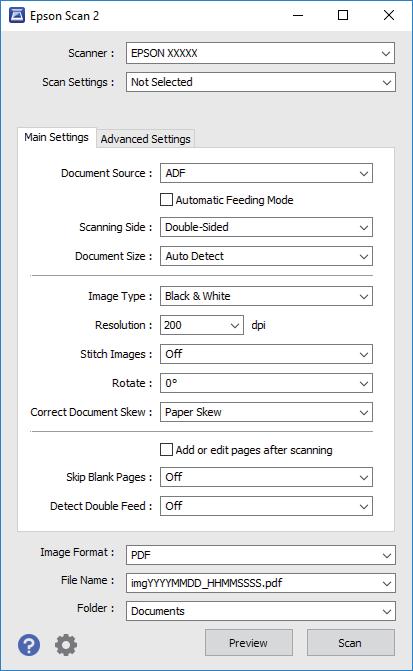
Task: Expand the Folder destination dropdown
Action: click(261, 611)
